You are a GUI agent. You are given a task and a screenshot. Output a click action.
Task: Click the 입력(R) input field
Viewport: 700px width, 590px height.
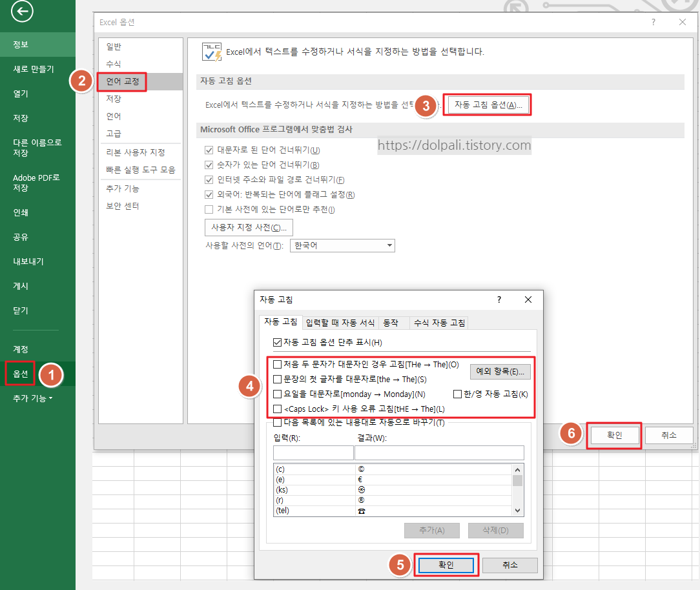313,453
